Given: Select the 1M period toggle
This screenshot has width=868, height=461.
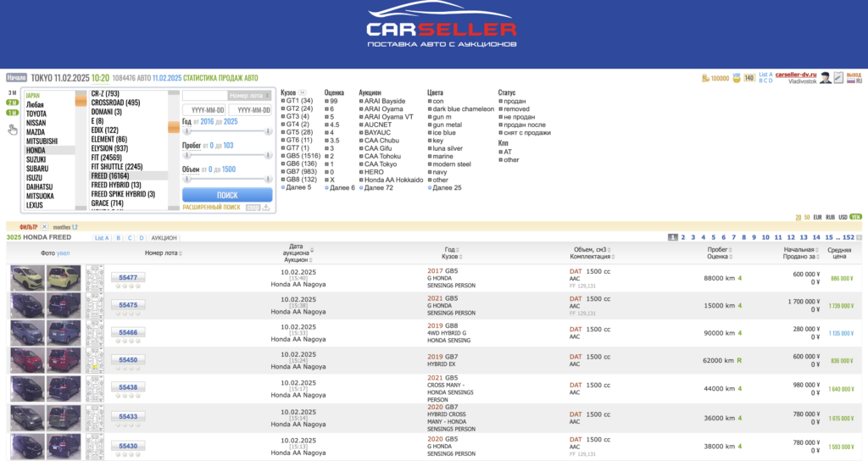Looking at the screenshot, I should (12, 113).
